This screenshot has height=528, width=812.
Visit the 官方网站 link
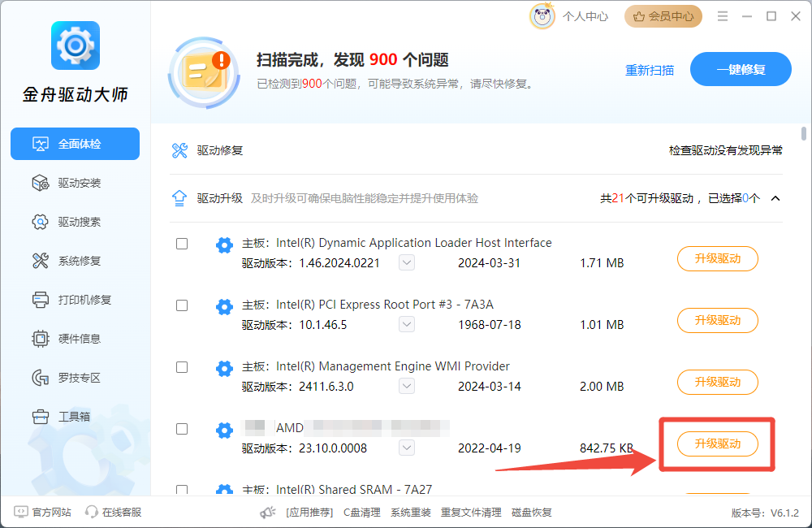51,513
